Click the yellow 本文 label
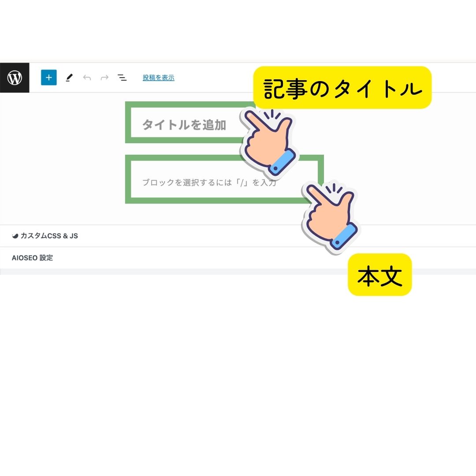 [x=380, y=275]
